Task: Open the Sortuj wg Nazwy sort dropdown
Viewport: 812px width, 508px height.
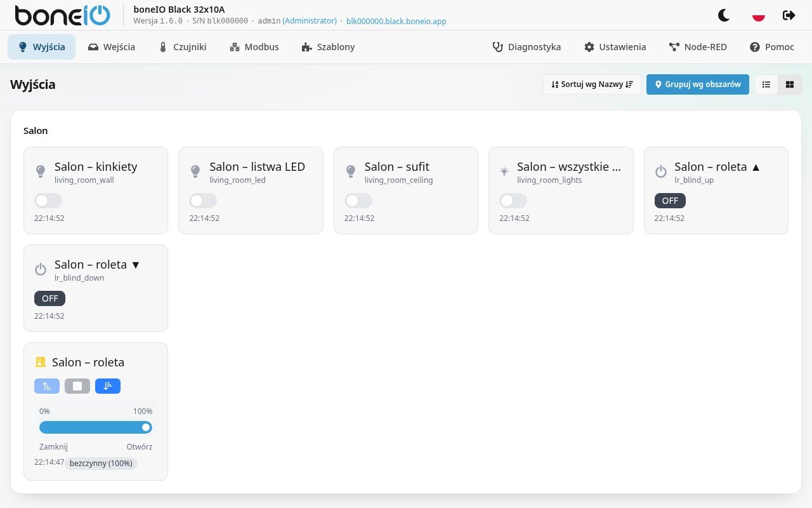Action: click(x=592, y=84)
